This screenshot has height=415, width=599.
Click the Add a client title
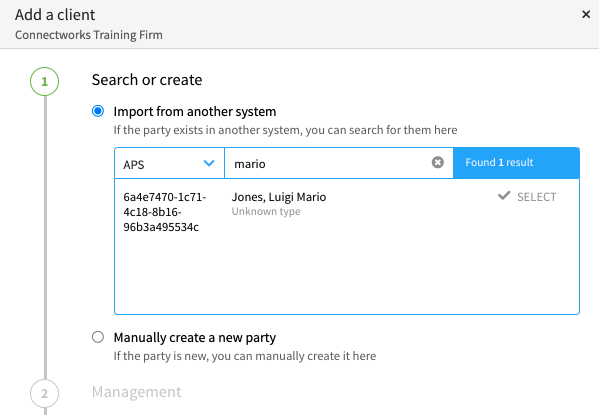pos(55,15)
